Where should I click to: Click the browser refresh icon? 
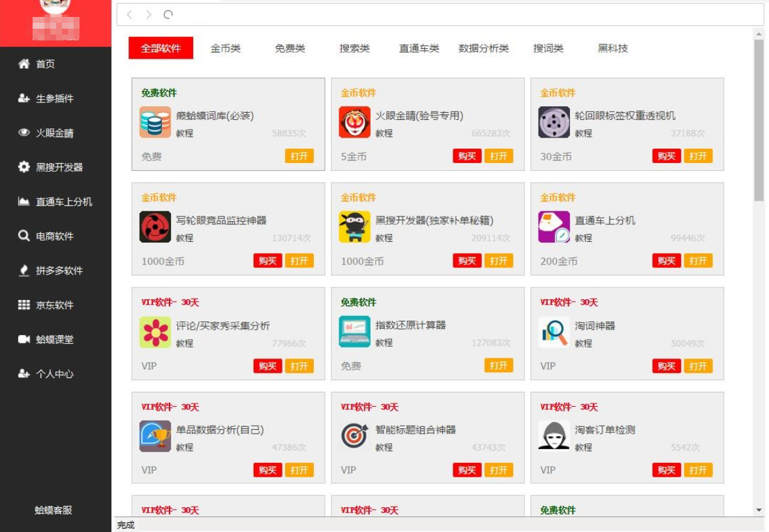(168, 15)
